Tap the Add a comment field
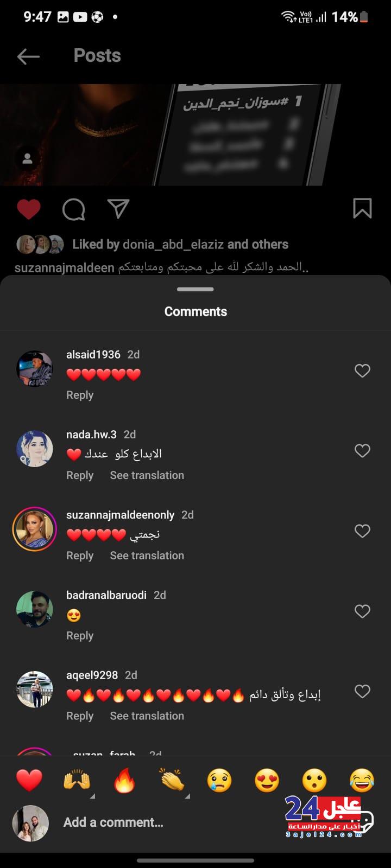Image resolution: width=391 pixels, height=868 pixels. [x=163, y=822]
